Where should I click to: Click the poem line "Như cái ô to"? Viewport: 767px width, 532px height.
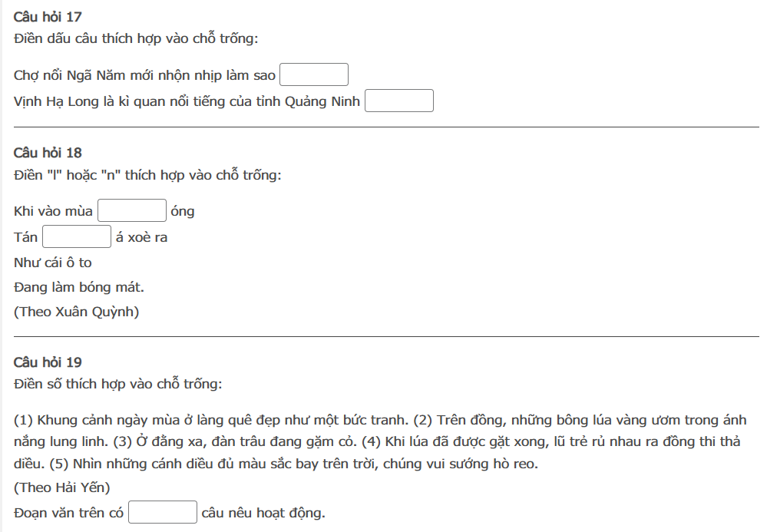coord(53,263)
